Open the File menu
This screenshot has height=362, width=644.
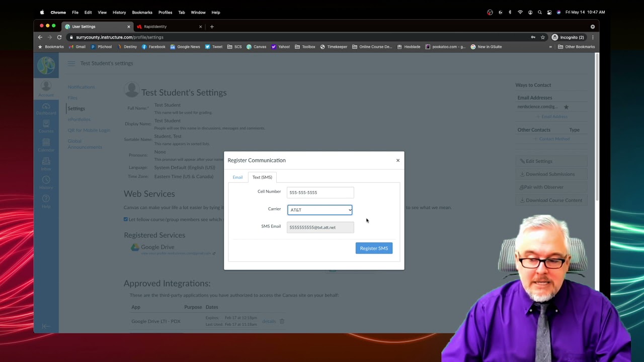[x=75, y=12]
